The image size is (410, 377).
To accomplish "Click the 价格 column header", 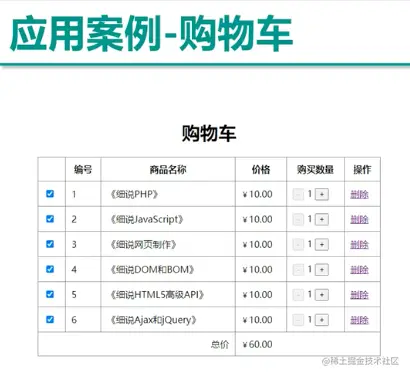I will tap(261, 169).
